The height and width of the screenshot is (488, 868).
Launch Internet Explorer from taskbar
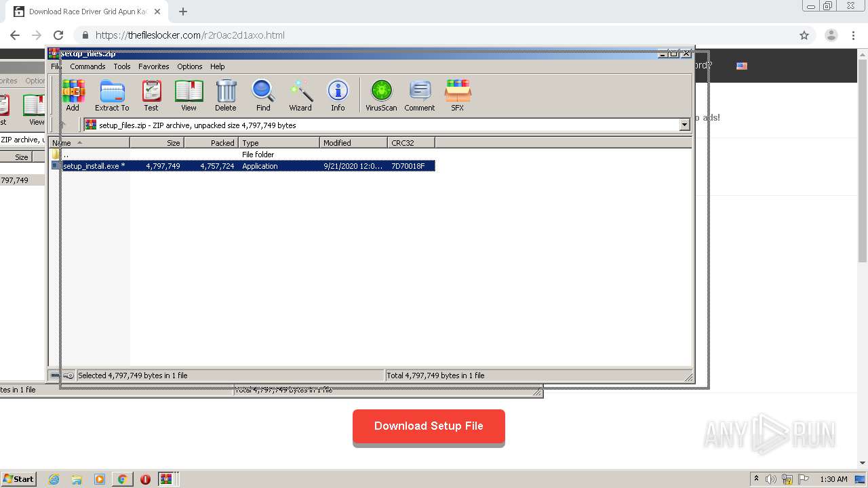(54, 479)
